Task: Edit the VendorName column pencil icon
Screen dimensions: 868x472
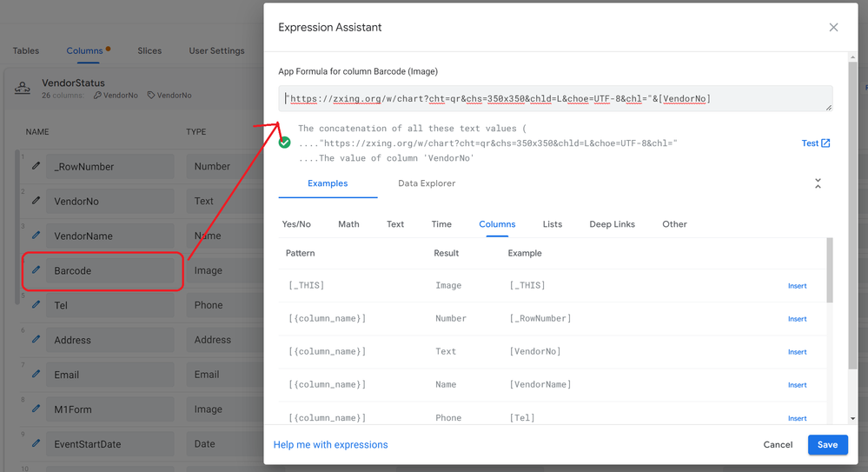Action: click(x=36, y=236)
